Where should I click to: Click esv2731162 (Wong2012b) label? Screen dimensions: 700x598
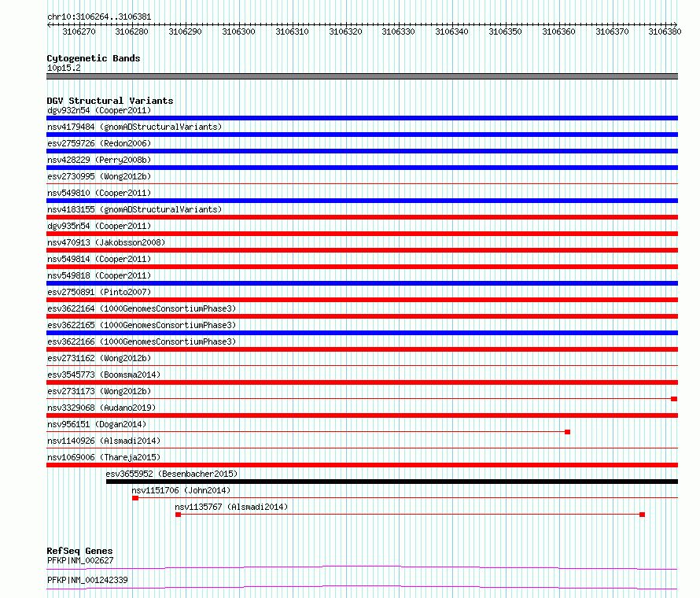tap(99, 358)
